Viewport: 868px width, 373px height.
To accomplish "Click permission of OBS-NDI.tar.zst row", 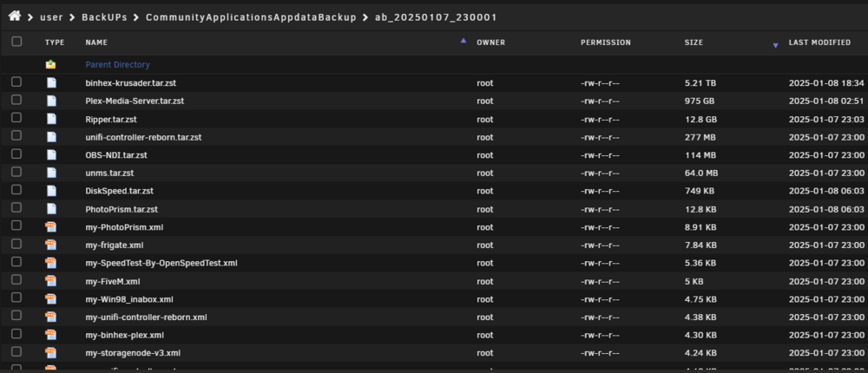I will (600, 155).
